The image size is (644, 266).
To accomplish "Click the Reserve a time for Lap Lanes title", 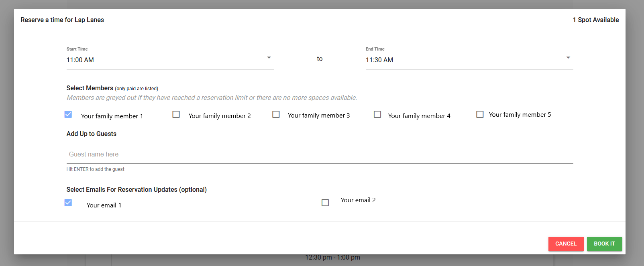I will 62,20.
